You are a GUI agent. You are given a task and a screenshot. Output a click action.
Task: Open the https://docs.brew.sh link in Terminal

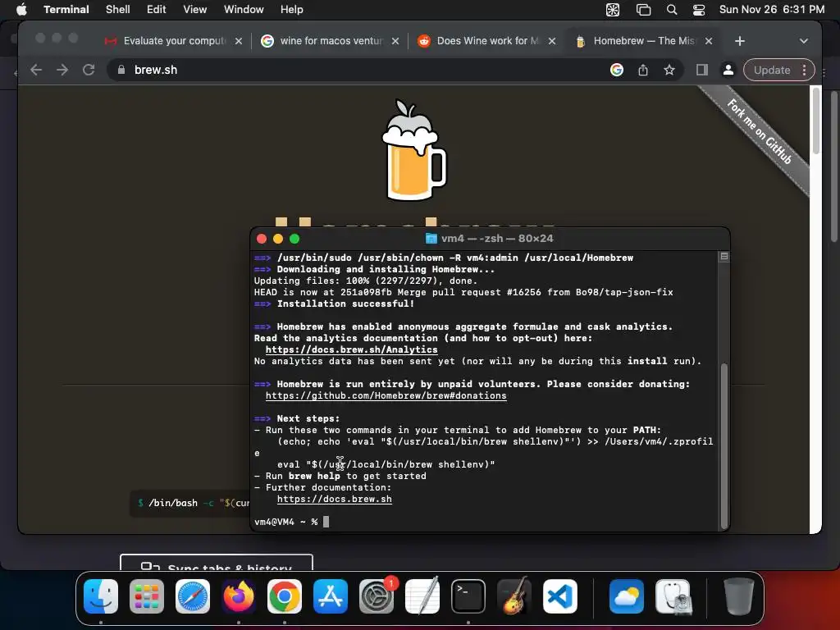click(335, 500)
